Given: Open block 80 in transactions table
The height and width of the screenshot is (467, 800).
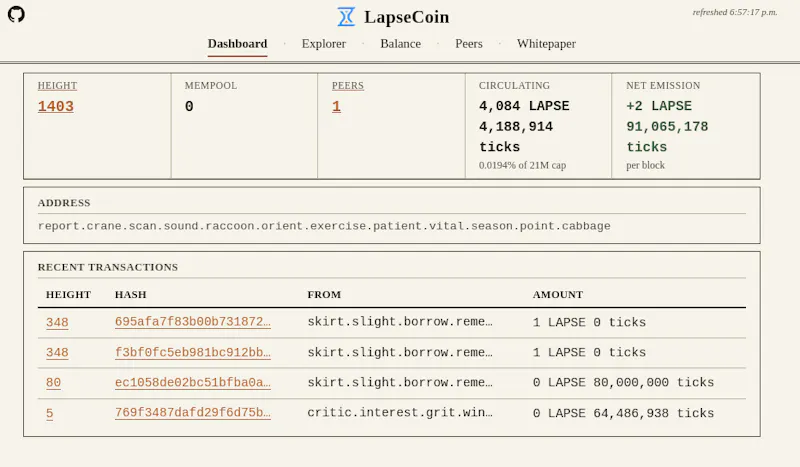Looking at the screenshot, I should pyautogui.click(x=53, y=382).
